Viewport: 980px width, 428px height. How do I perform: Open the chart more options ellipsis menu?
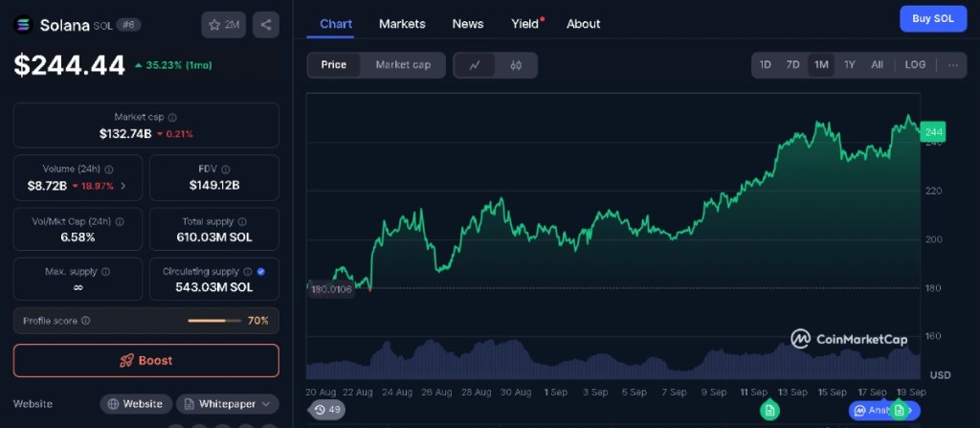click(x=952, y=65)
